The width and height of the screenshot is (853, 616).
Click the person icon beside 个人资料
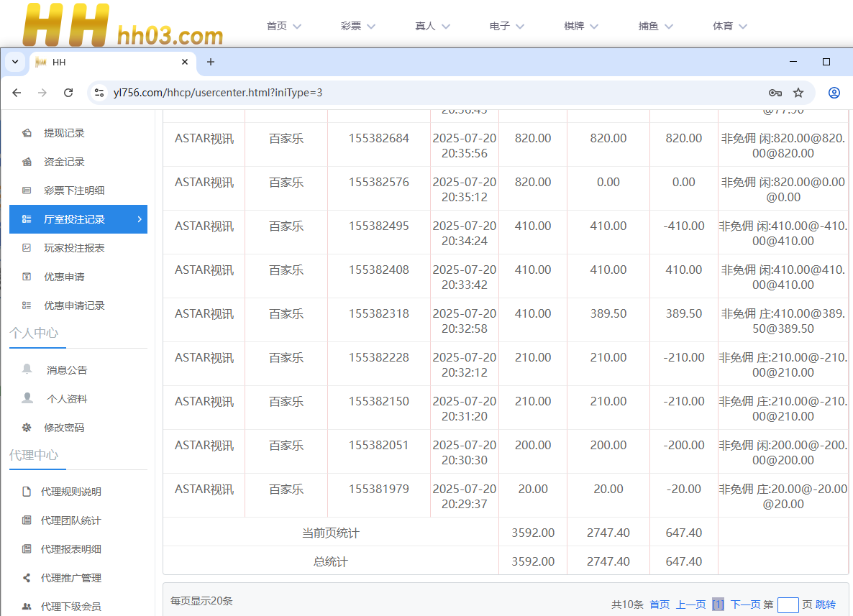(x=27, y=398)
